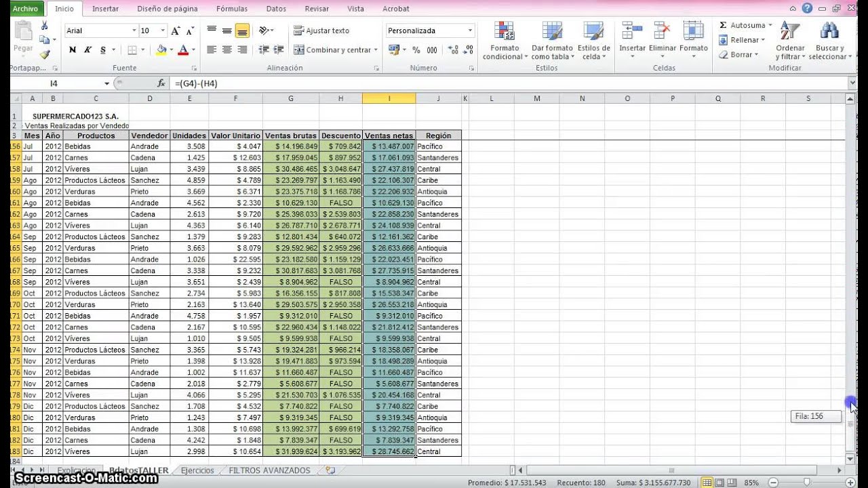Switch to the Datos ribbon tab
The height and width of the screenshot is (488, 868).
tap(276, 9)
